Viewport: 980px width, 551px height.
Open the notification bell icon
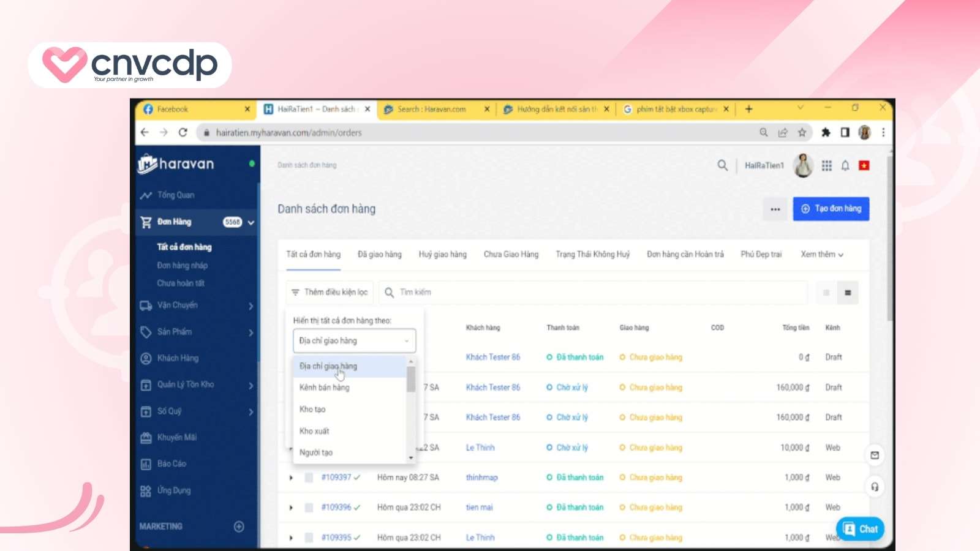click(846, 165)
